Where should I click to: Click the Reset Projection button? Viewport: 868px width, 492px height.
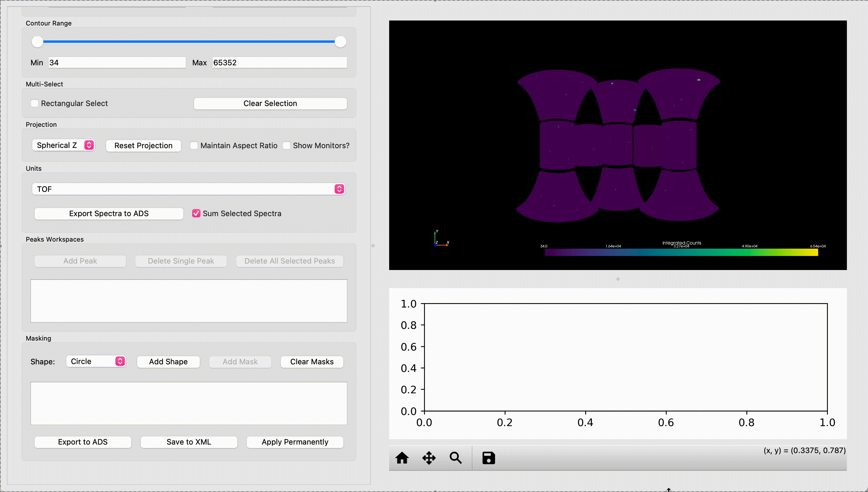point(143,145)
